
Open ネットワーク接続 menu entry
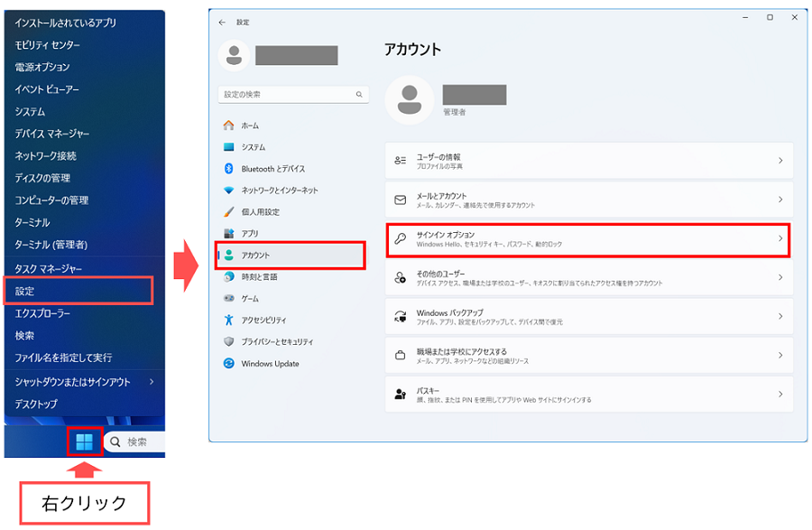point(46,156)
